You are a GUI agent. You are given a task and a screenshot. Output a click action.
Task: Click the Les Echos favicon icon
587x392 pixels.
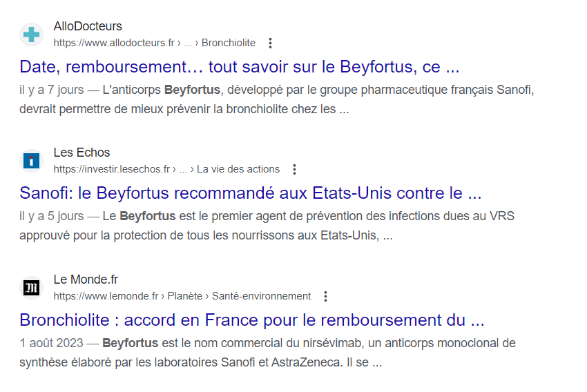click(31, 161)
